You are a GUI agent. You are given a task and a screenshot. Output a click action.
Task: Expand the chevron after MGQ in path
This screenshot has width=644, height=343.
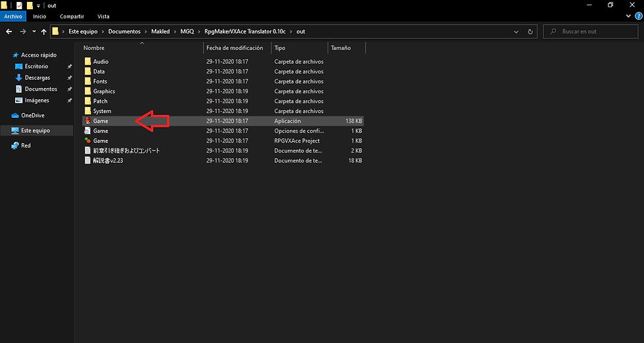pos(199,32)
